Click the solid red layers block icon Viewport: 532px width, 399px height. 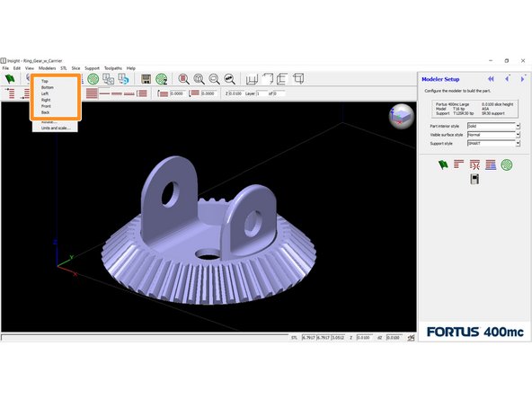click(92, 93)
